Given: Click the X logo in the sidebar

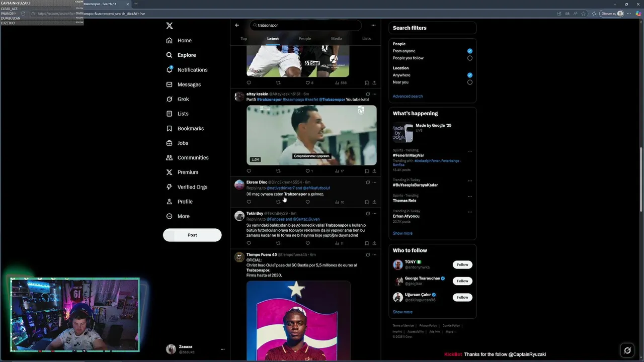Looking at the screenshot, I should [170, 26].
